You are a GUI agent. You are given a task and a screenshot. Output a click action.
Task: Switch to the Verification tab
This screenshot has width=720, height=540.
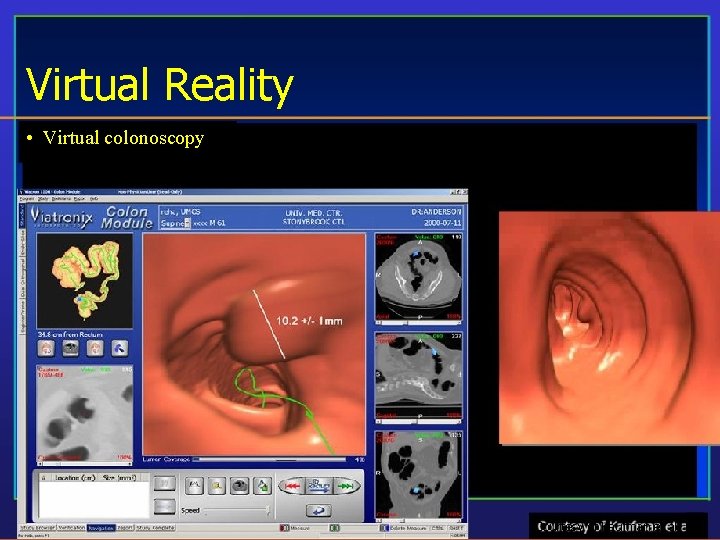point(72,528)
